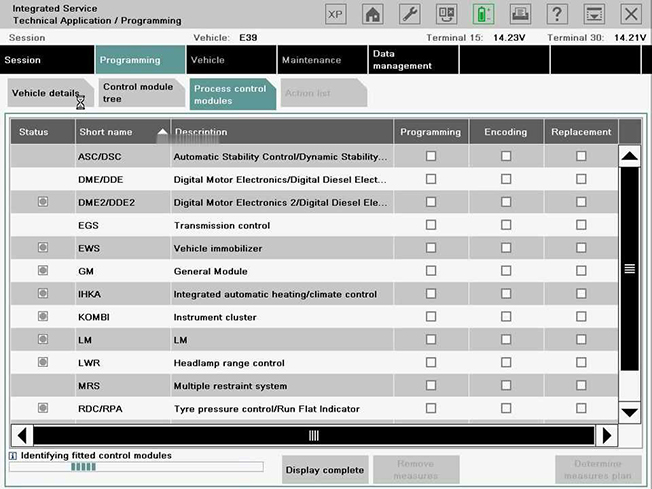Click the Display complete button
The height and width of the screenshot is (489, 652).
[x=325, y=470]
